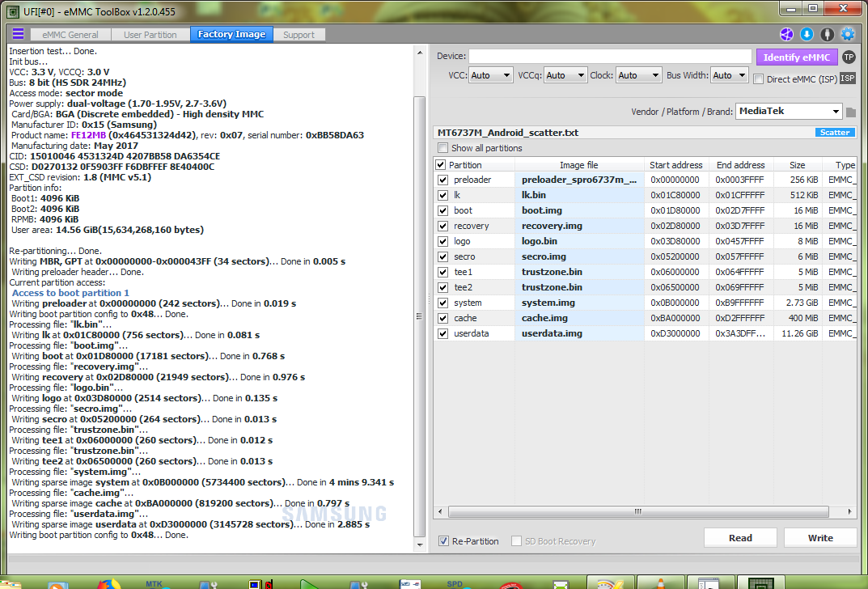Open Firefox from the taskbar
Screen dimensions: 868x589
point(109,584)
